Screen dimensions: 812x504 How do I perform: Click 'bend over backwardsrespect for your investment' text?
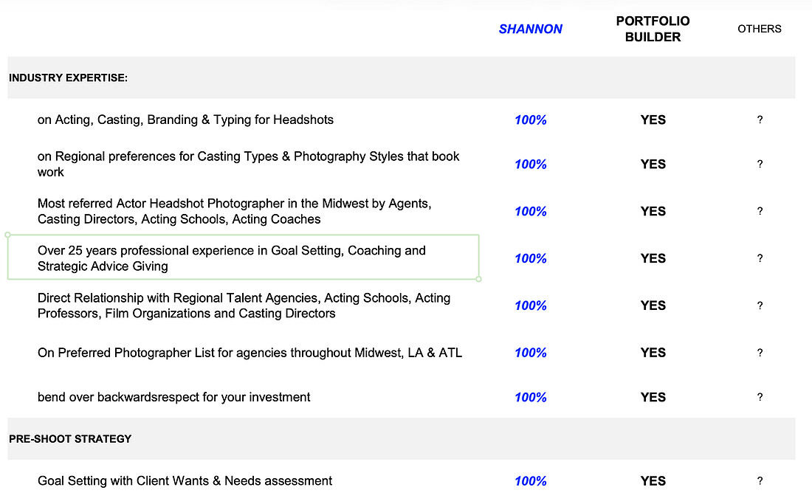click(x=173, y=398)
